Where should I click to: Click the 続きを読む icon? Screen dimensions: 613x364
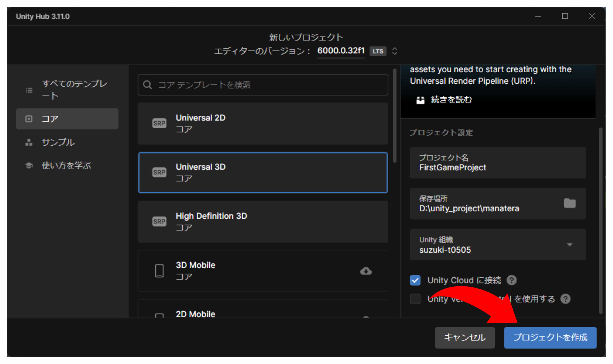(420, 100)
